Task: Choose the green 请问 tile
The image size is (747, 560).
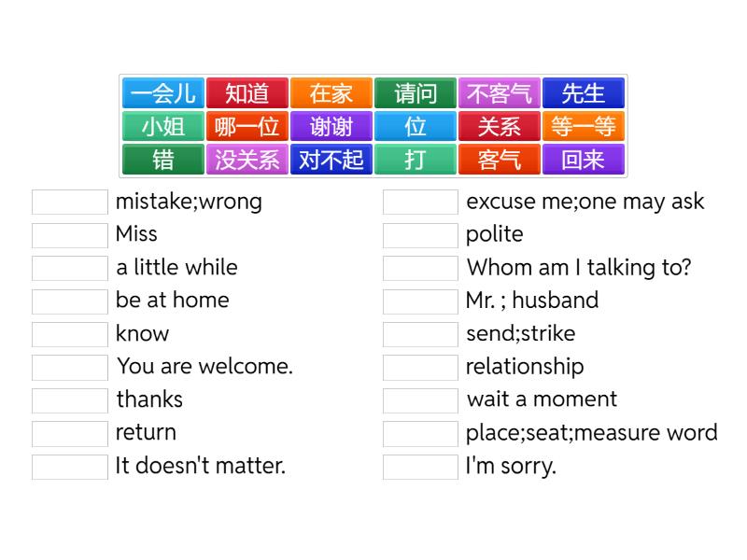Action: (416, 93)
